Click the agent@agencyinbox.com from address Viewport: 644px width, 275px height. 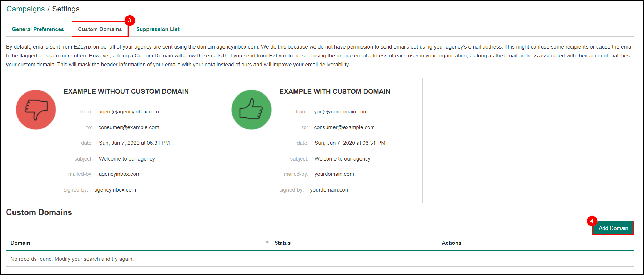click(129, 112)
